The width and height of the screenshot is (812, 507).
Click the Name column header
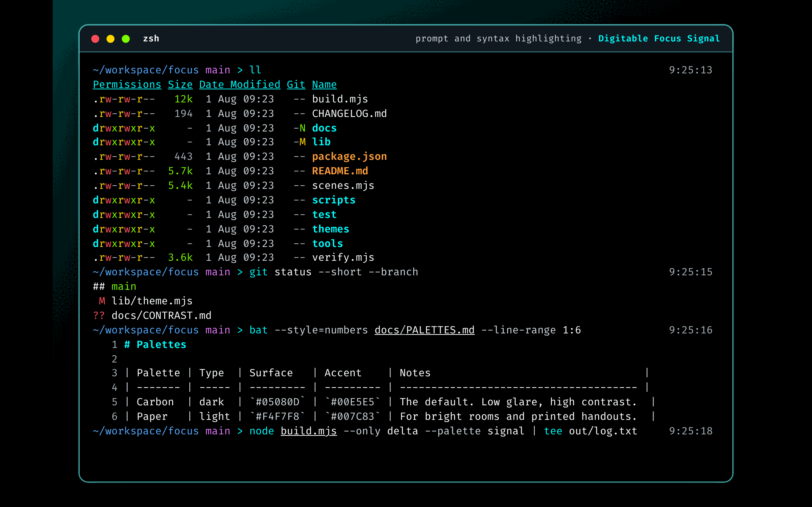(x=324, y=85)
